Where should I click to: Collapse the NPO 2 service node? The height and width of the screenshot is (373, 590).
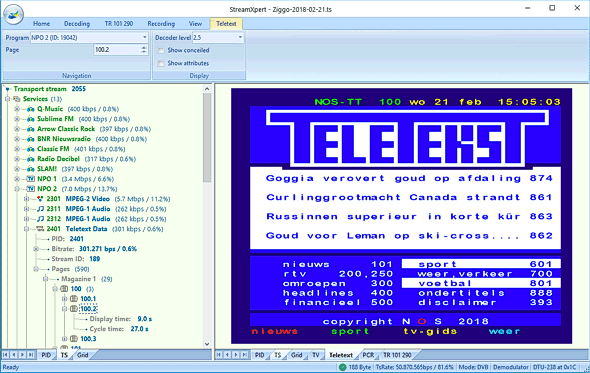tap(17, 189)
